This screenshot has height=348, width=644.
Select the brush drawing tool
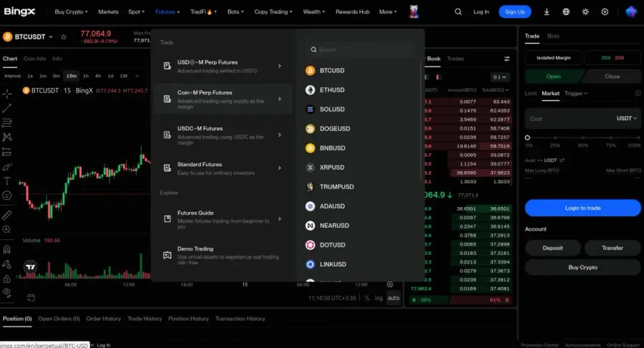pyautogui.click(x=7, y=166)
